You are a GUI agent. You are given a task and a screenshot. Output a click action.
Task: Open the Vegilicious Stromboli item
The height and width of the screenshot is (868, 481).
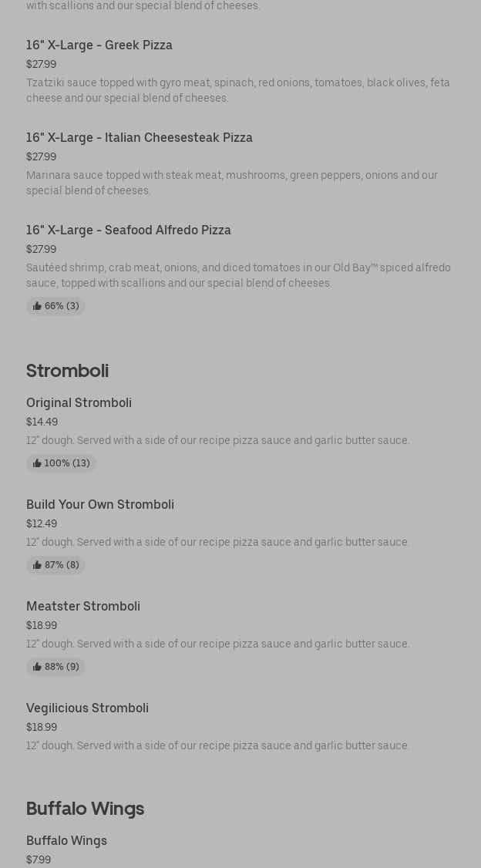tap(87, 708)
